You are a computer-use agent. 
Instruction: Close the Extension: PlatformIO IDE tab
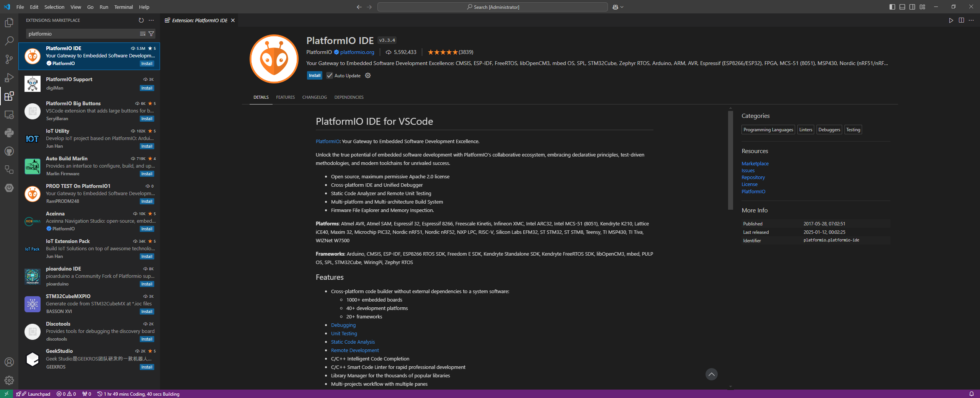[233, 20]
